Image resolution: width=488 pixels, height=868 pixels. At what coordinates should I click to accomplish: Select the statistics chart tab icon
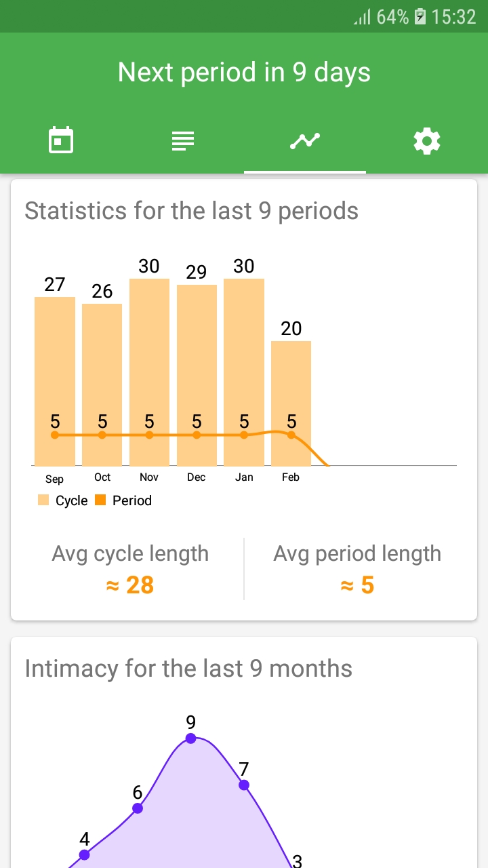[x=305, y=141]
